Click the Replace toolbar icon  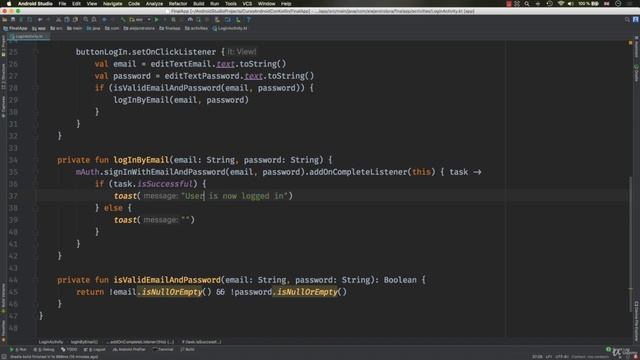94,19
